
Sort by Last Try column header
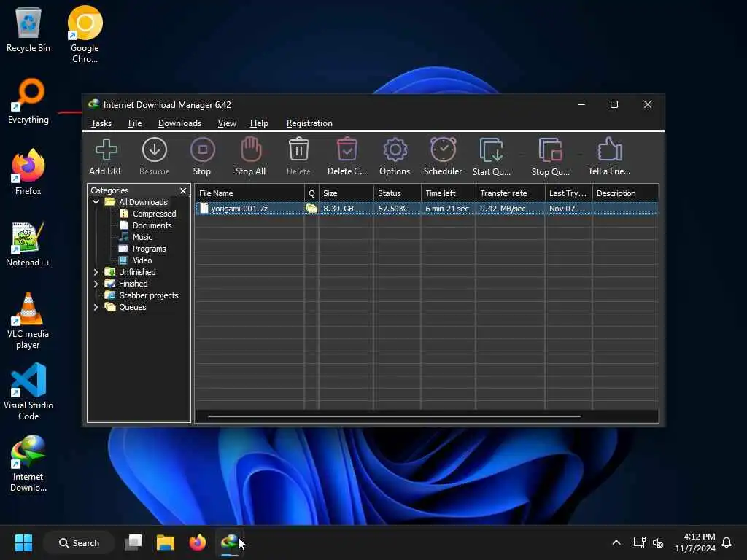[x=568, y=193]
